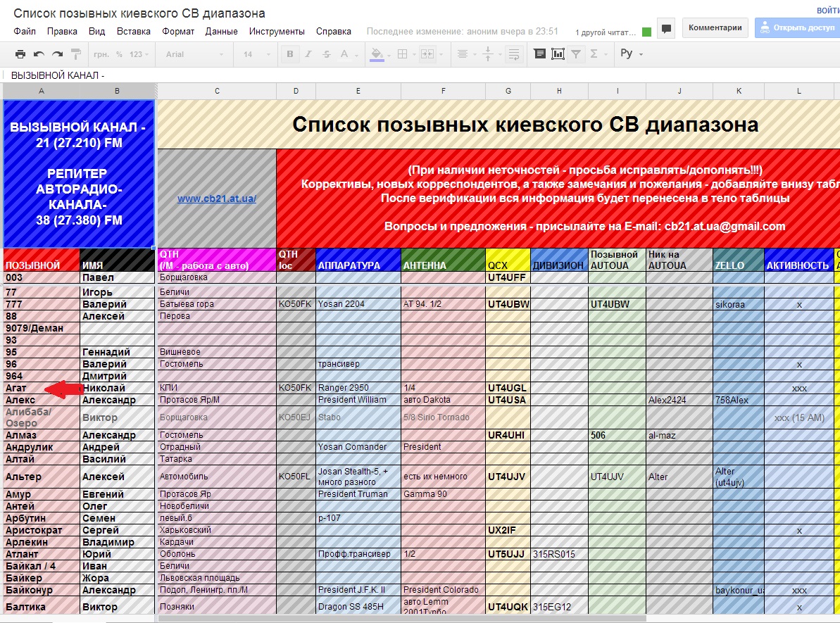Image resolution: width=840 pixels, height=623 pixels.
Task: Toggle bold formatting
Action: click(x=289, y=54)
